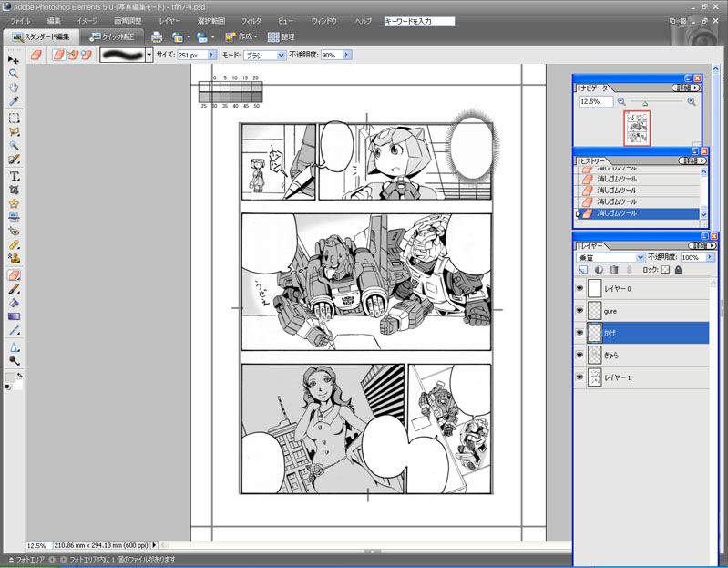728x568 pixels.
Task: Swap foreground and background colors
Action: tap(19, 376)
